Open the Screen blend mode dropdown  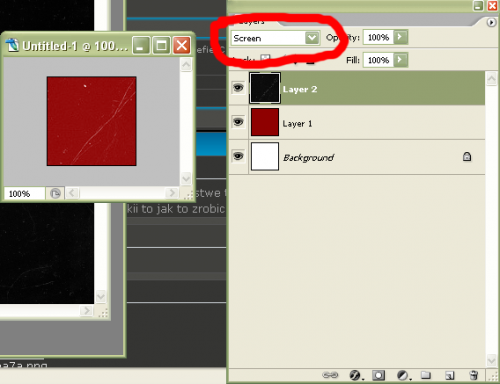coord(275,38)
